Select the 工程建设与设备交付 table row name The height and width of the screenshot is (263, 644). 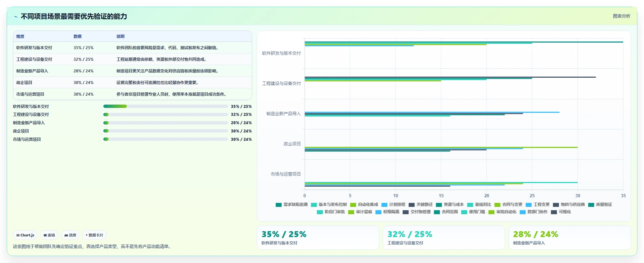34,59
